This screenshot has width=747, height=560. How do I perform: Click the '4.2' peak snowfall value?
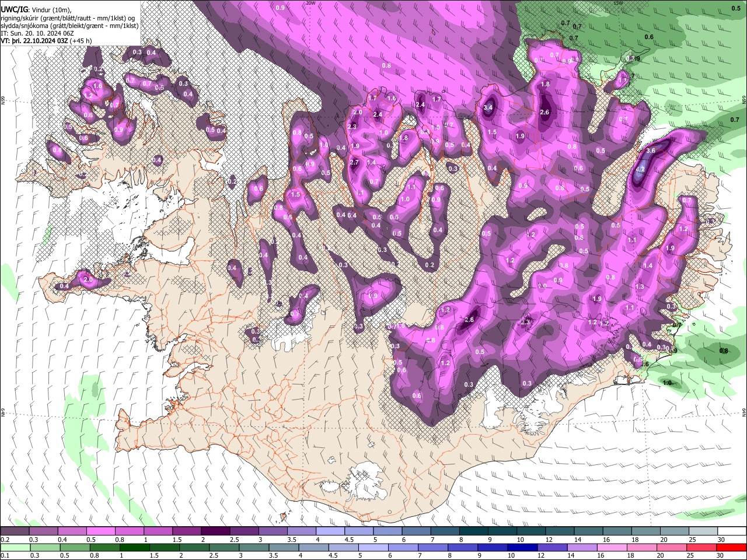point(640,170)
